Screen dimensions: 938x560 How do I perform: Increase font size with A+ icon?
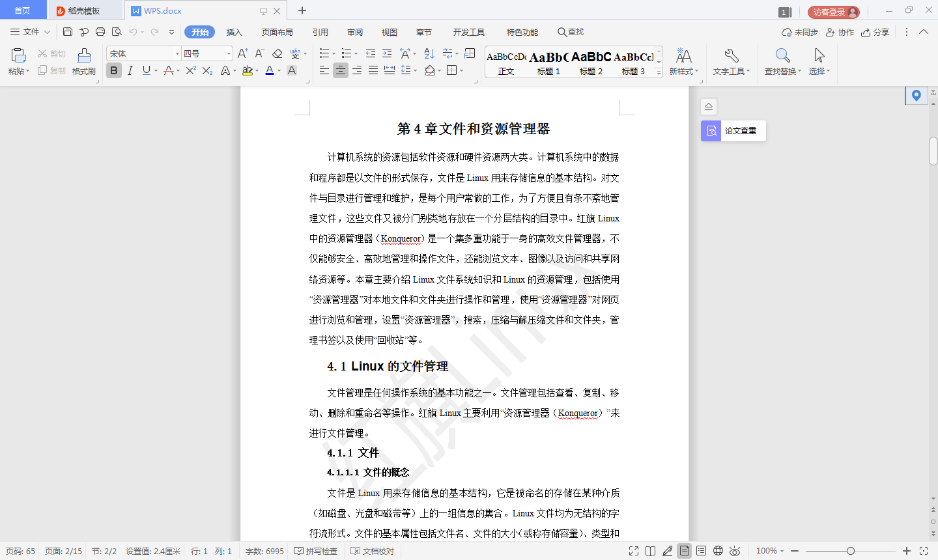tap(242, 53)
